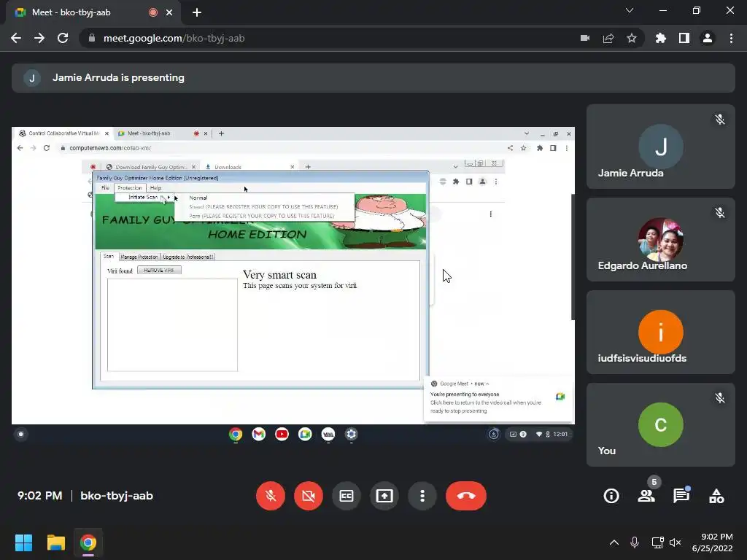This screenshot has width=747, height=560.
Task: Click Jamie Arruda is presenting banner
Action: (x=373, y=77)
